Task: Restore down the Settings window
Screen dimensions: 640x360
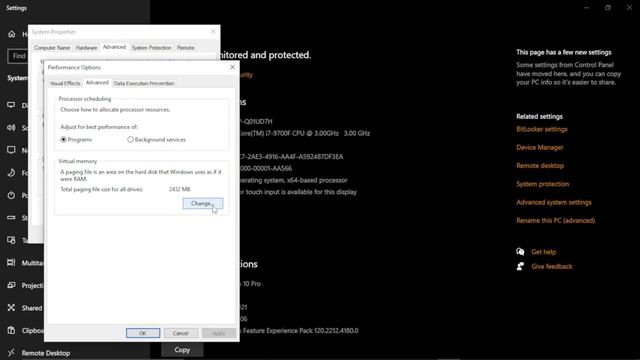Action: (608, 7)
